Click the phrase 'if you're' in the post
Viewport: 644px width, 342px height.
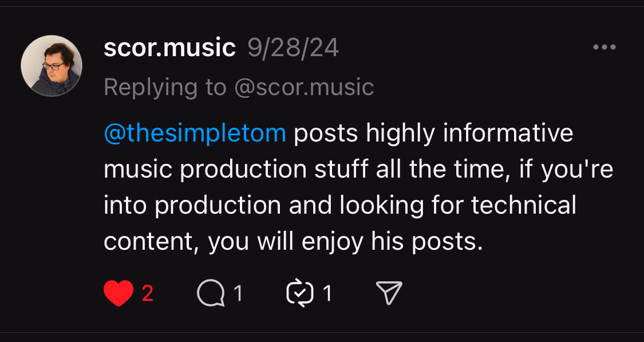pyautogui.click(x=566, y=170)
